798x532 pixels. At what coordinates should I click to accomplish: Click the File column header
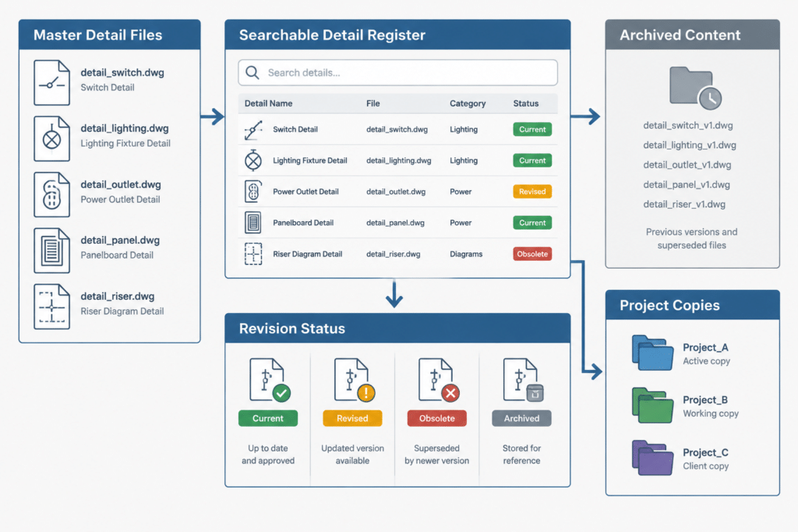(373, 104)
